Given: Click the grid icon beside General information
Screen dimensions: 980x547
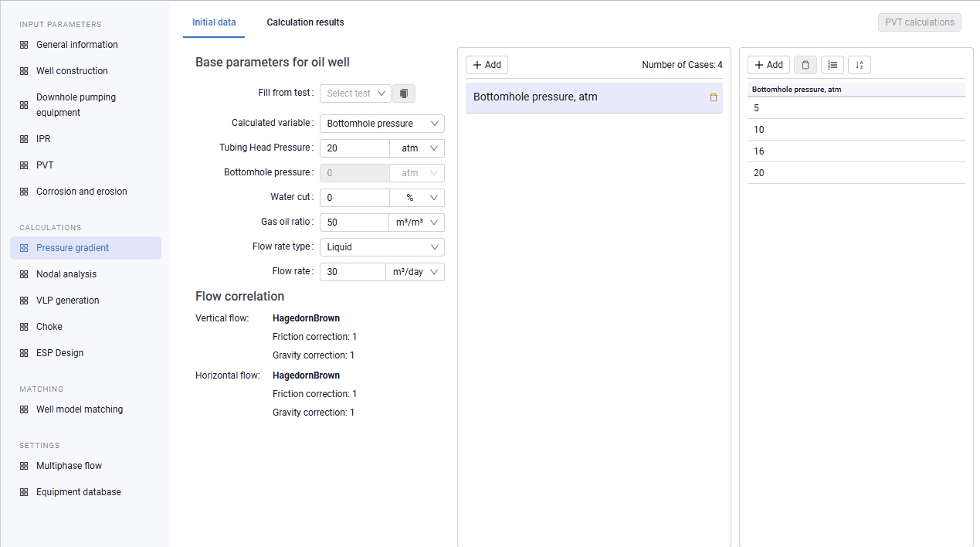Looking at the screenshot, I should [24, 45].
